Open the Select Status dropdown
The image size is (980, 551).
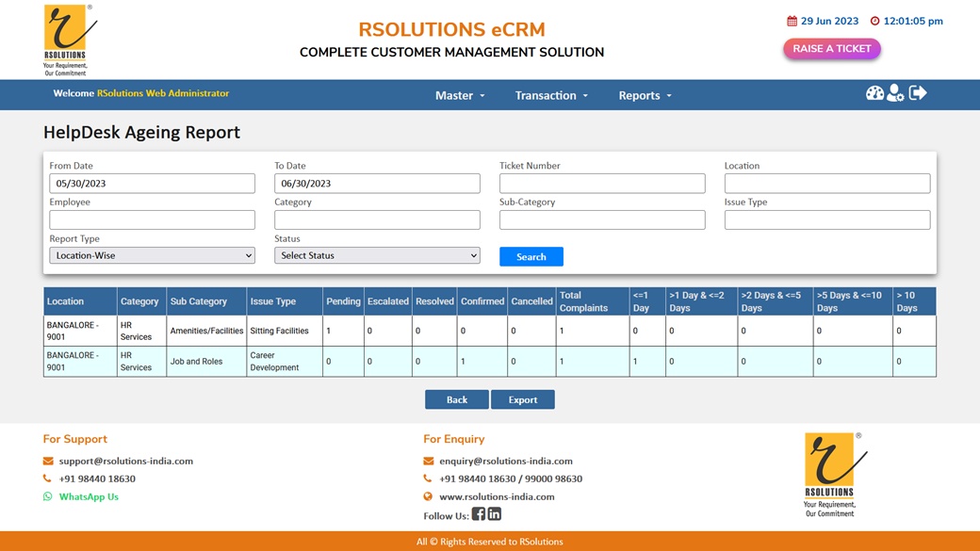[377, 255]
